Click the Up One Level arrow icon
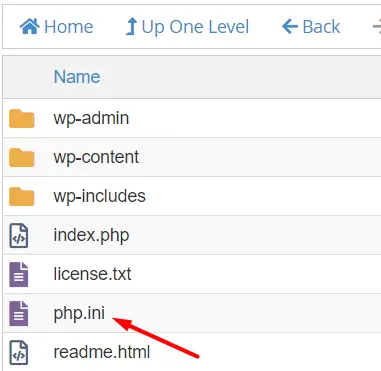Viewport: 381px width, 371px height. click(x=131, y=27)
